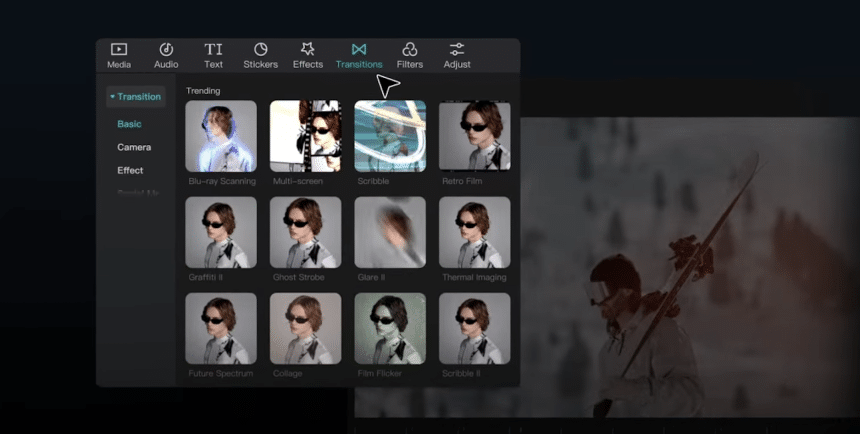Apply the Multi-screen transition

[x=305, y=136]
